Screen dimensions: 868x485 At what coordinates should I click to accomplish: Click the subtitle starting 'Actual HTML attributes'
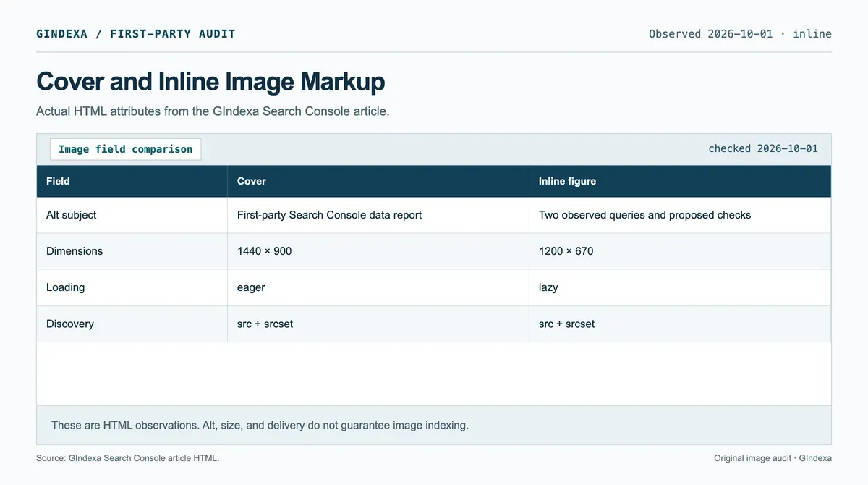coord(213,111)
